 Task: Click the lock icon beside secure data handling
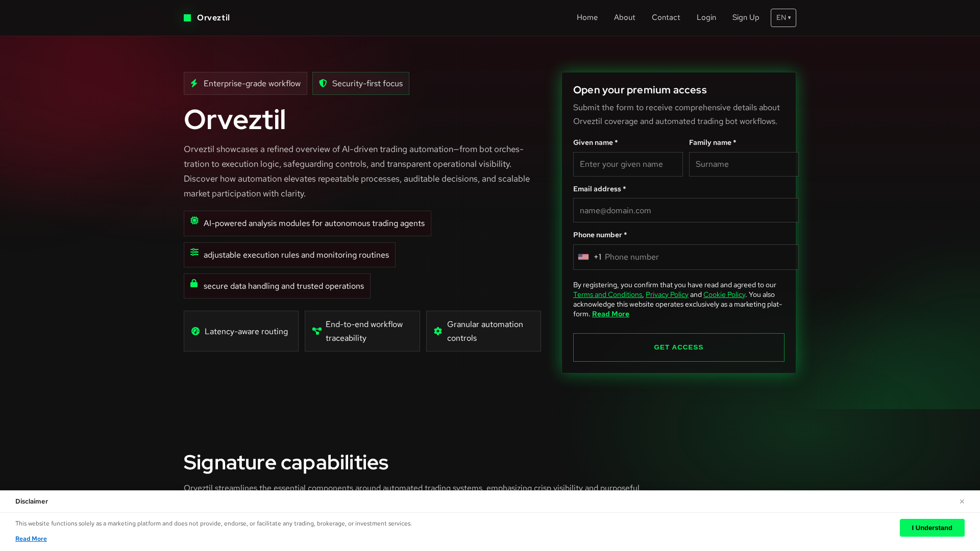194,283
